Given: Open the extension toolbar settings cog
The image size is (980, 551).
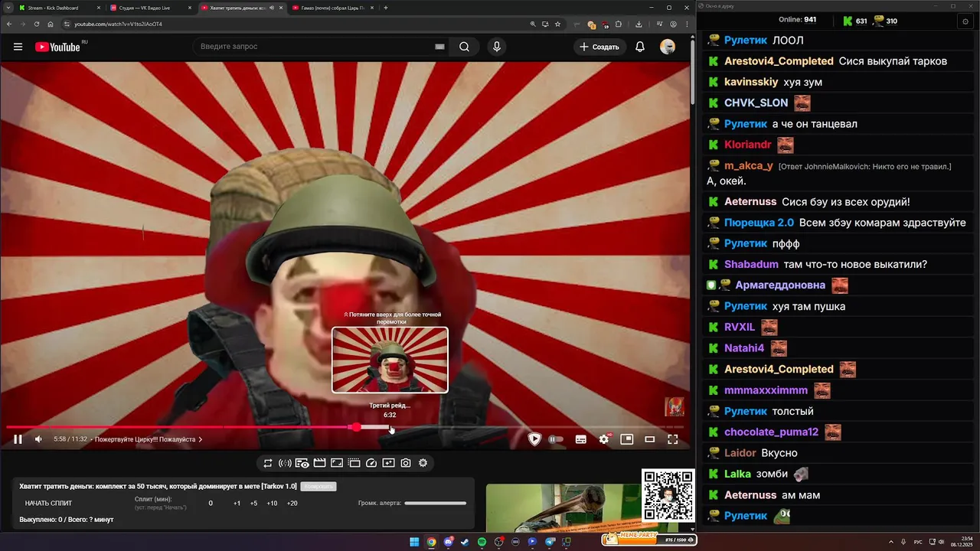Looking at the screenshot, I should click(x=423, y=463).
